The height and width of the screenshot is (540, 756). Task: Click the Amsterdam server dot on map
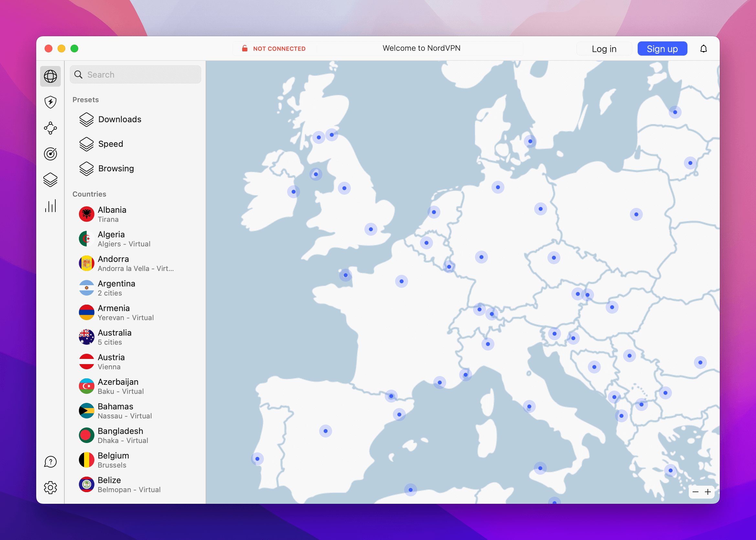434,212
